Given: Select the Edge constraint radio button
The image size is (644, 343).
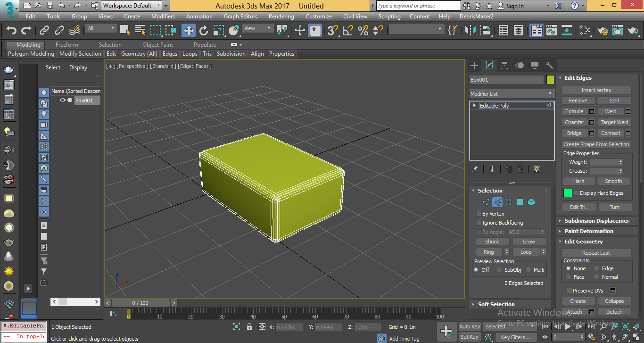Looking at the screenshot, I should pos(596,268).
